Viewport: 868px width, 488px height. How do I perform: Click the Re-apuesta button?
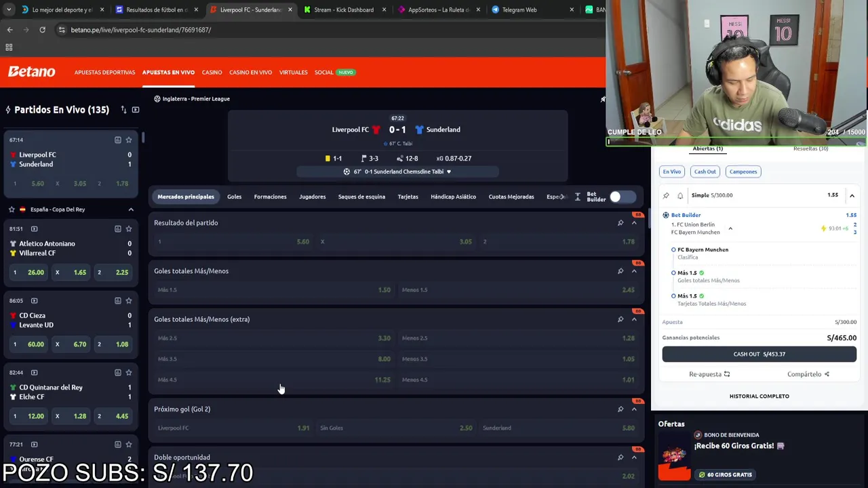pos(709,374)
